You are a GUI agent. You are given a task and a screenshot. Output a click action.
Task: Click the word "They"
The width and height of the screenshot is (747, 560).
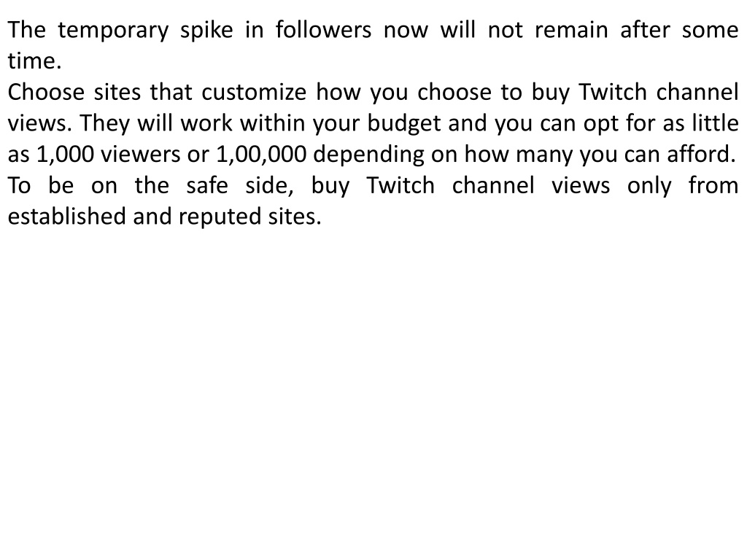point(105,122)
